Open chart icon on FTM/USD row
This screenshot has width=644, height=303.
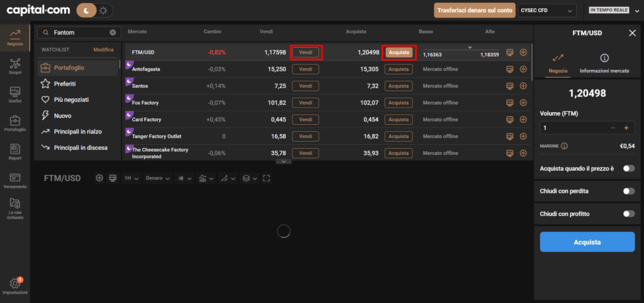pyautogui.click(x=509, y=52)
